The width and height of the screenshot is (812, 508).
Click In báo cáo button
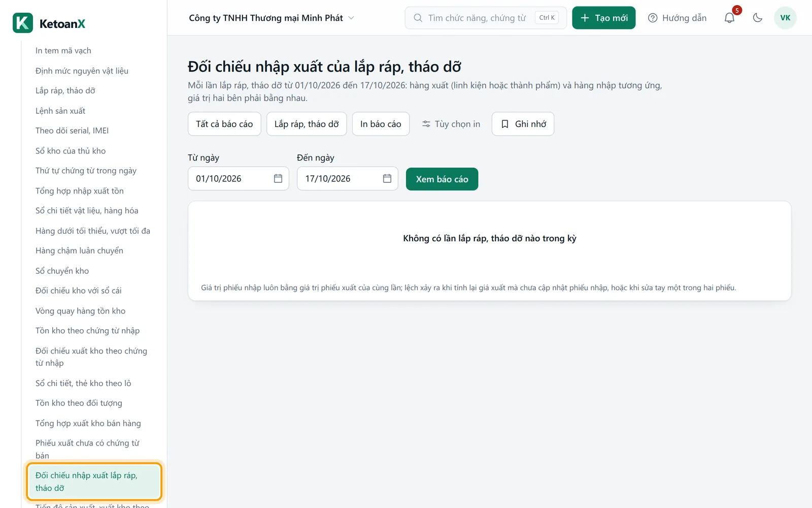381,124
